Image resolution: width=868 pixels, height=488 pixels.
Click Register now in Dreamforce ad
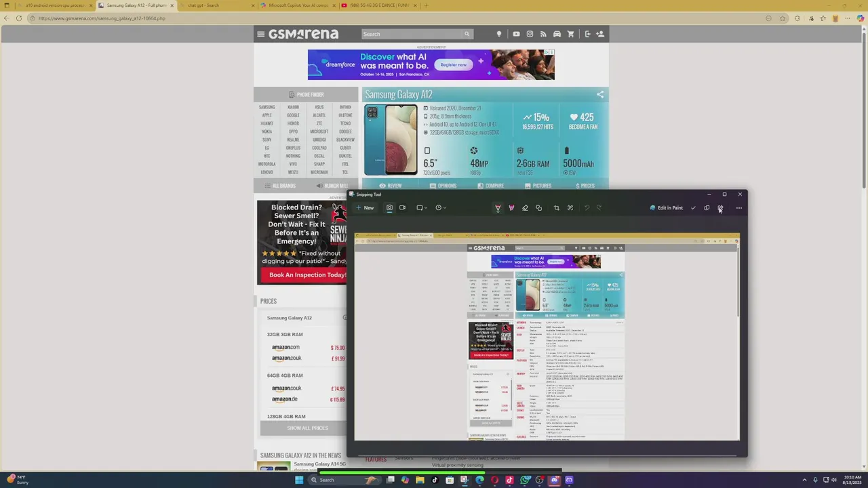pos(453,65)
